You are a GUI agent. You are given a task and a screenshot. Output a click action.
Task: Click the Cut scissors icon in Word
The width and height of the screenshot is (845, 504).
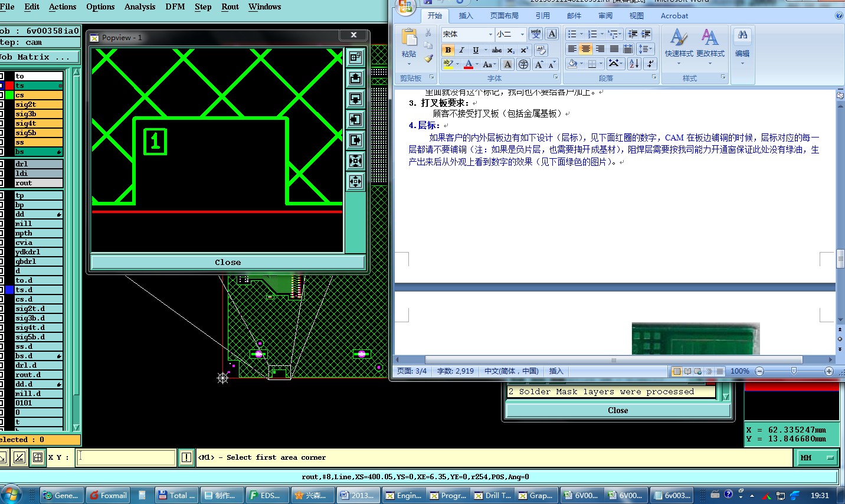point(428,34)
